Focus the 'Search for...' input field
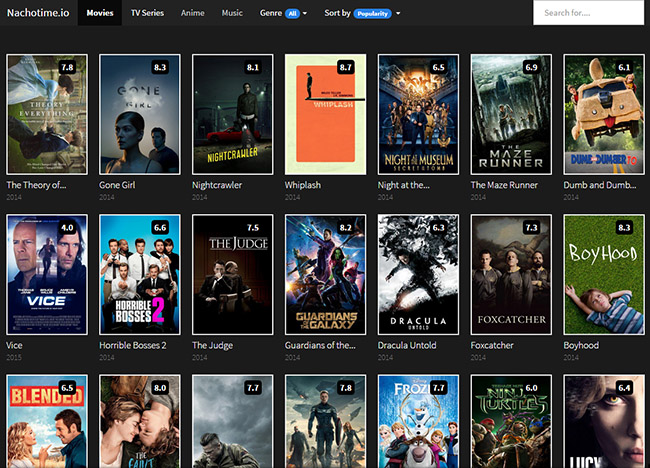The image size is (650, 468). click(588, 13)
